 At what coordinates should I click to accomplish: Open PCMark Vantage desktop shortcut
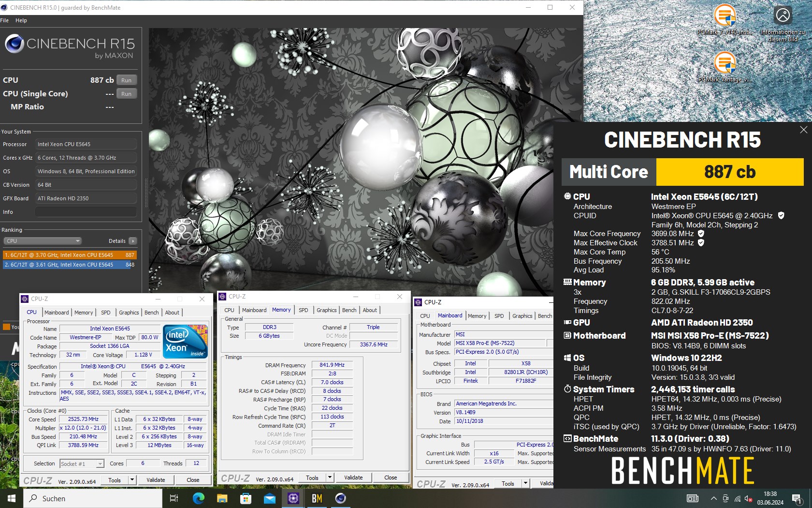(725, 67)
